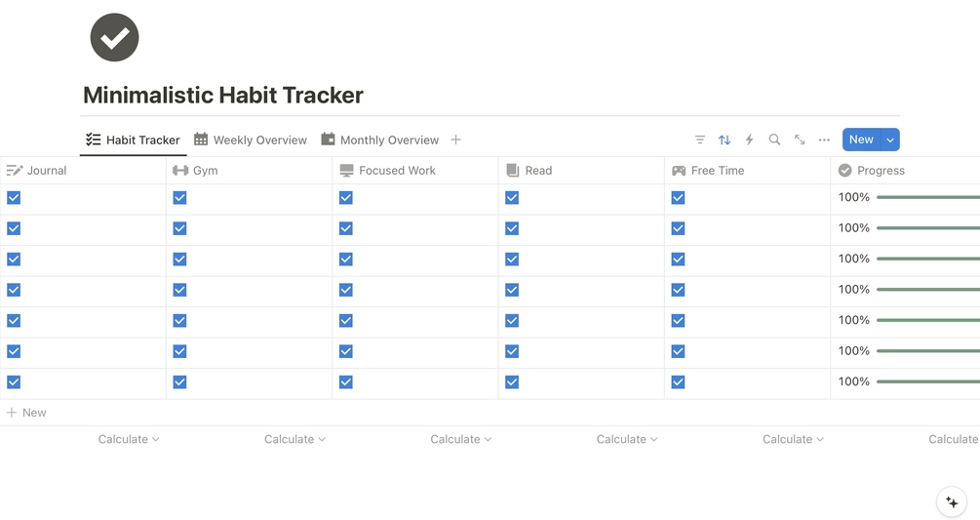Click the blue New button

860,140
